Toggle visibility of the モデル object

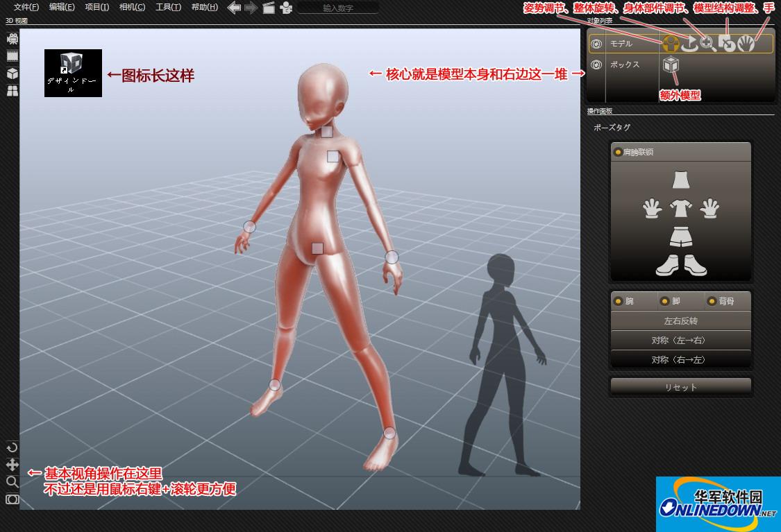[x=596, y=44]
